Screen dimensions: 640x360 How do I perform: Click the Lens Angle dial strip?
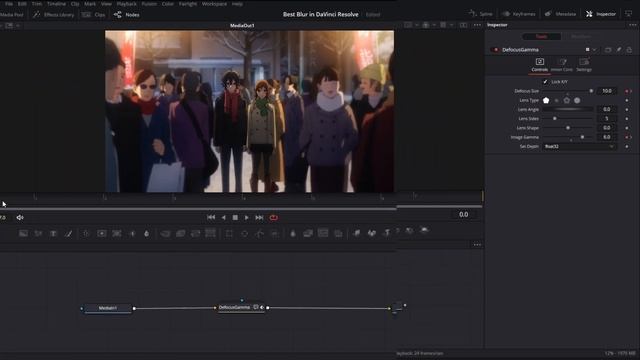(x=568, y=109)
